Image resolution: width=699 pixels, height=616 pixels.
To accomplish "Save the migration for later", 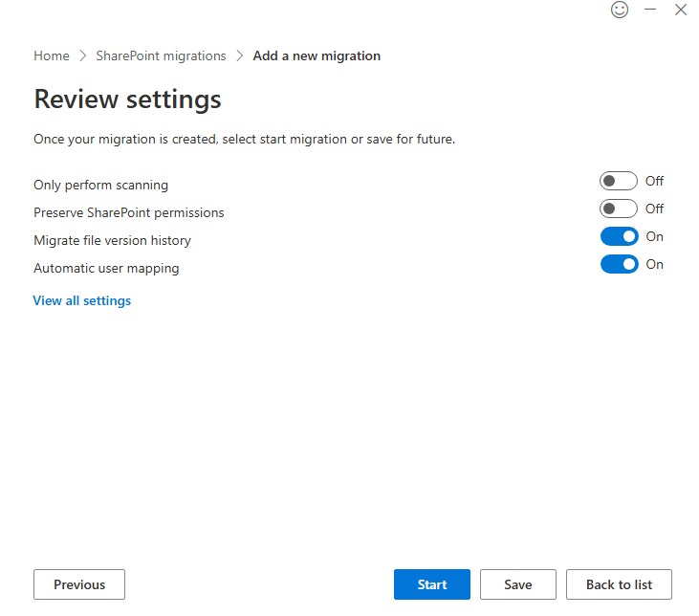I will click(x=518, y=584).
